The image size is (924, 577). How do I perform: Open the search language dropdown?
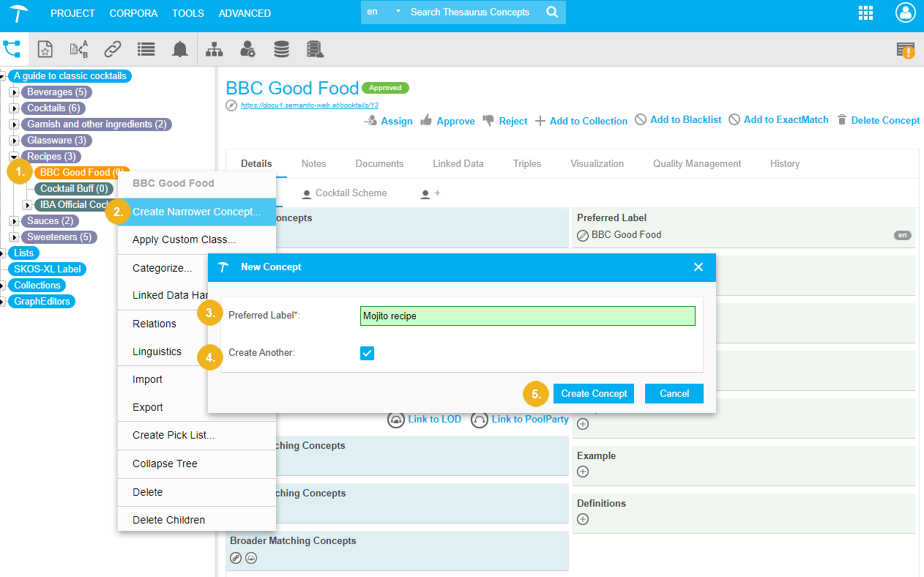[384, 12]
